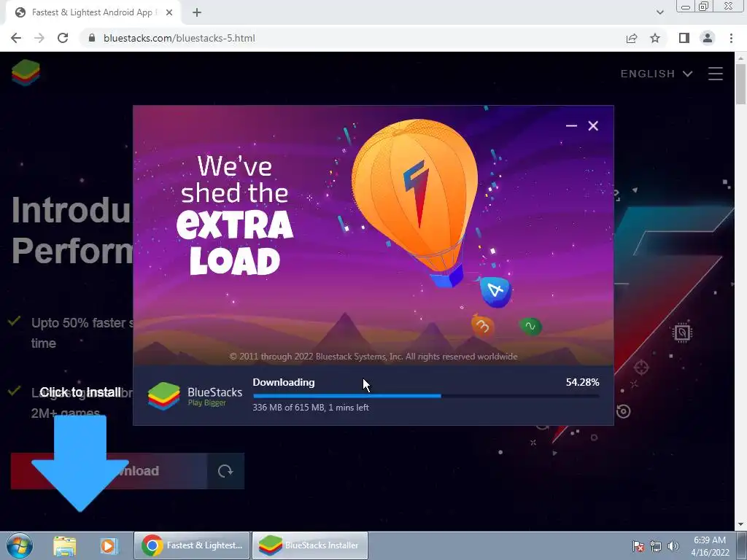Click the download progress bar

point(426,396)
